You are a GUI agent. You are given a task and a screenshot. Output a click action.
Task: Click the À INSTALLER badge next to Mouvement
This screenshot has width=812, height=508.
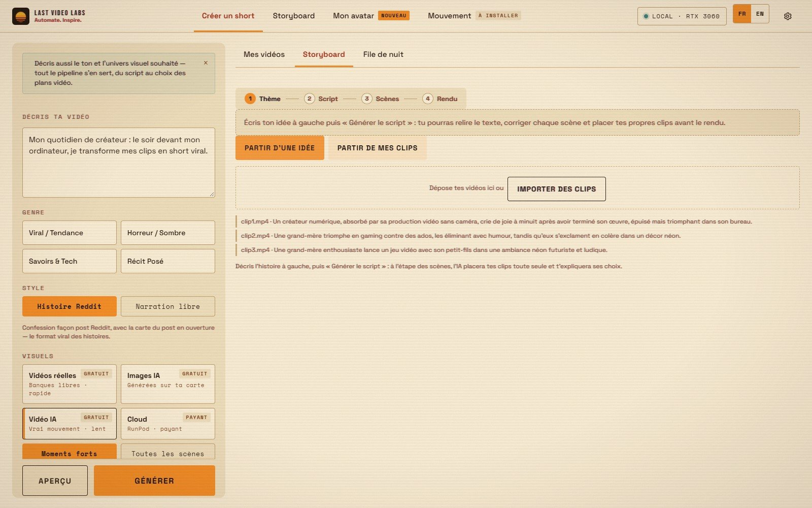[x=498, y=16]
